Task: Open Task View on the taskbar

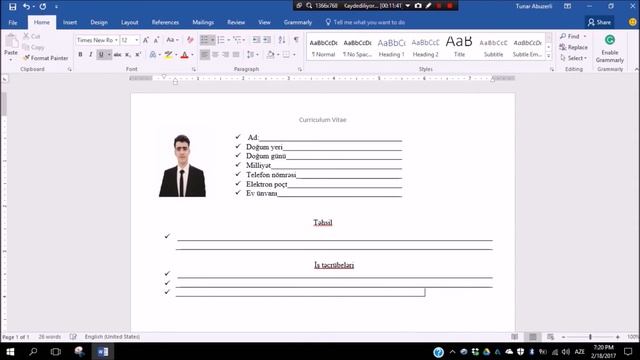Action: [x=56, y=351]
